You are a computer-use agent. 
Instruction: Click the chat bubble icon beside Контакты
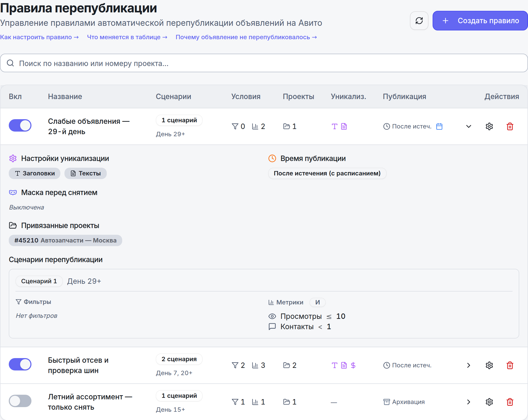[272, 327]
